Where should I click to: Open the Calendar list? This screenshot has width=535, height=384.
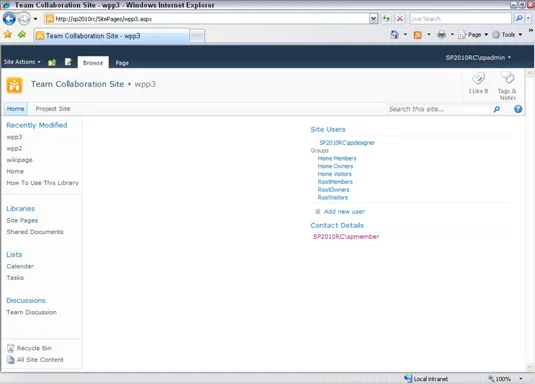(20, 266)
